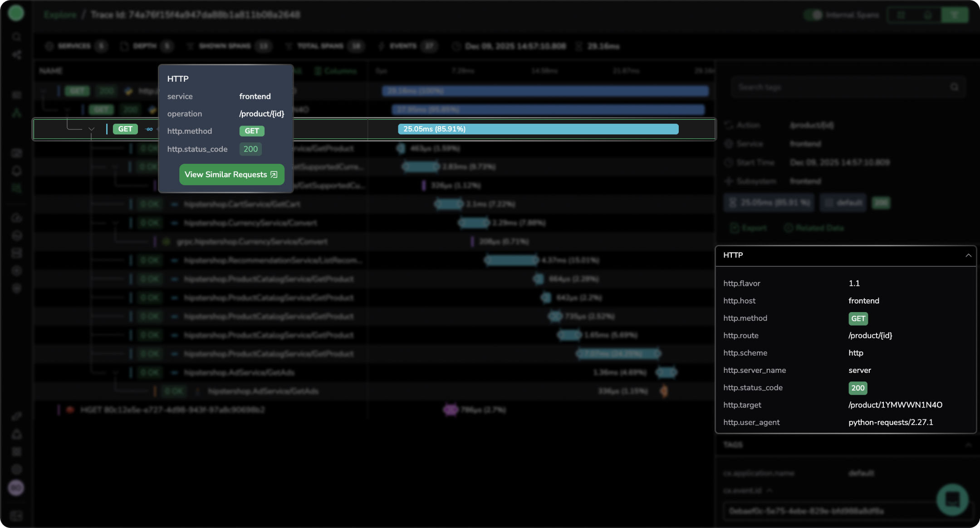Click the share-nodes icon in left sidebar
Screen dimensions: 980x528
tap(16, 55)
